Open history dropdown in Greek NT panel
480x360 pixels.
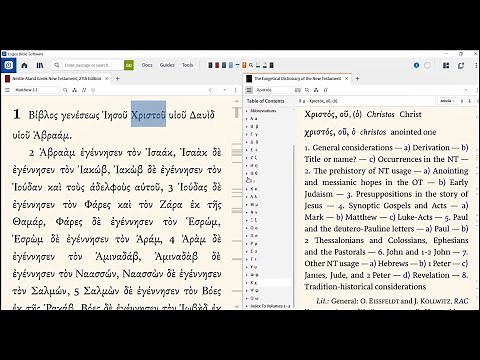(225, 90)
